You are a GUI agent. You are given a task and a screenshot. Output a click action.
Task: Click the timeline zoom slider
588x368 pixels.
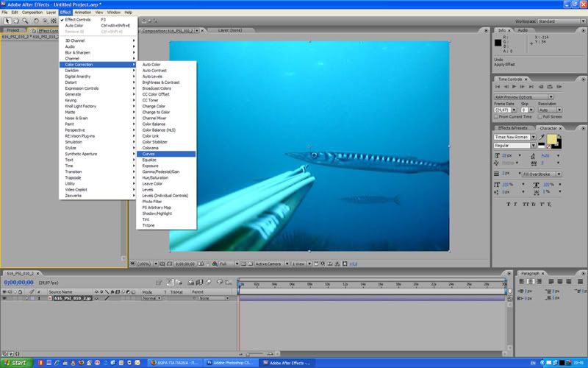[x=255, y=354]
